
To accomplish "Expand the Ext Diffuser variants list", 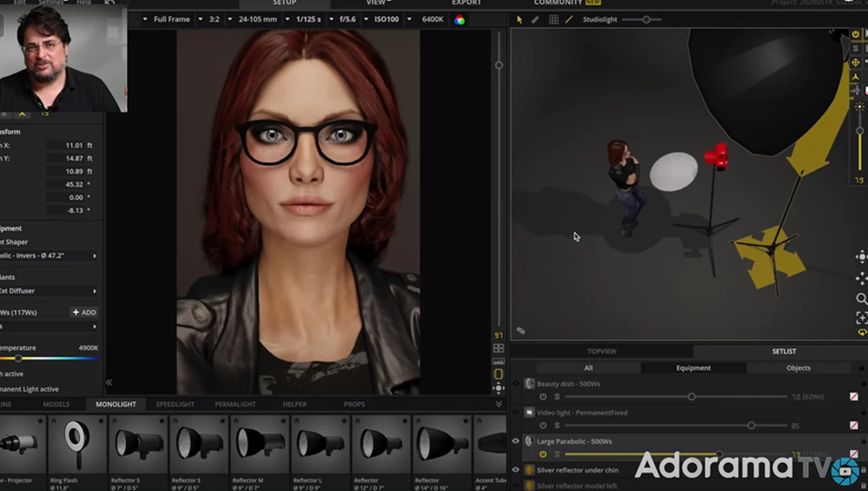I will pos(94,291).
